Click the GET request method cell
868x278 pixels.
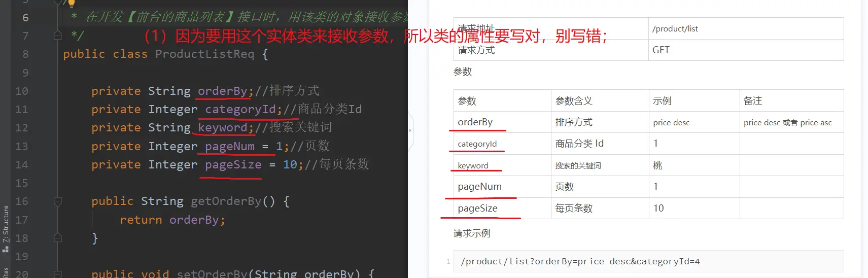tap(746, 50)
